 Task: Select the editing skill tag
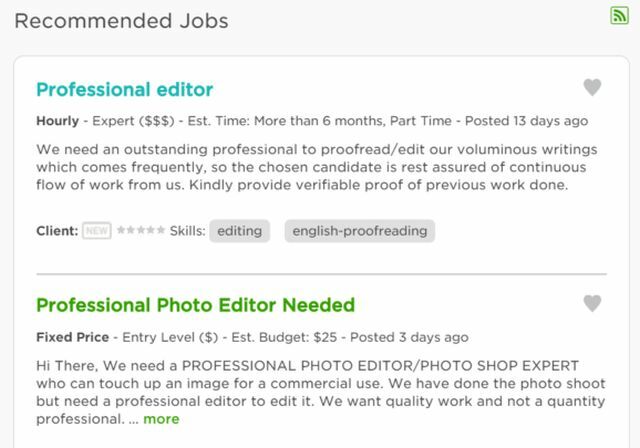tap(240, 231)
